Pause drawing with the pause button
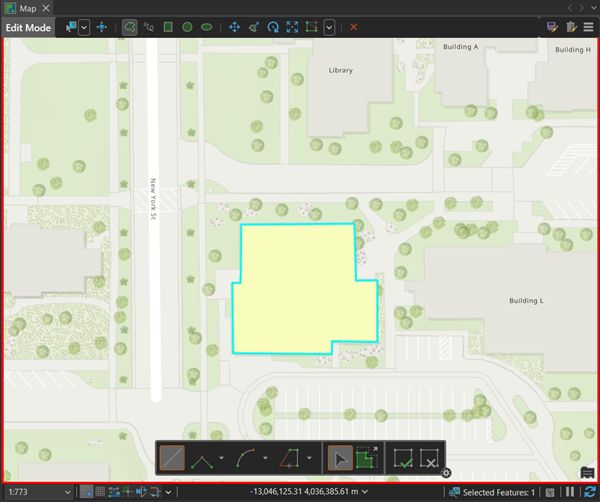The width and height of the screenshot is (600, 502). click(x=570, y=492)
